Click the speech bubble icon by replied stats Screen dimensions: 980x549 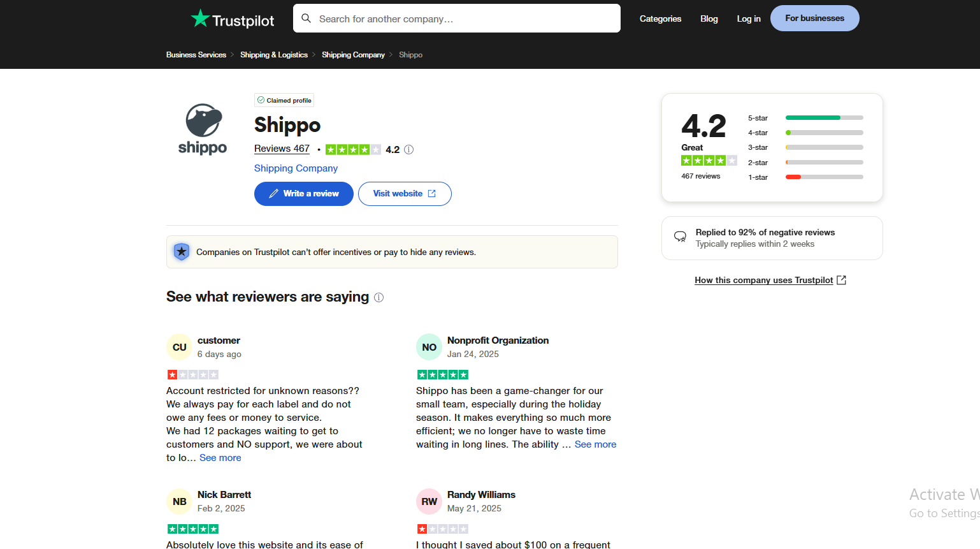(x=680, y=237)
